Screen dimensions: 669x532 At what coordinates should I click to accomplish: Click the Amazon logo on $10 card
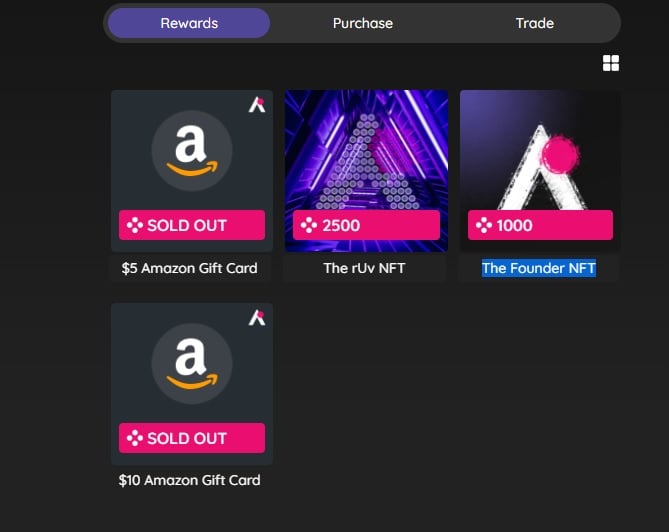click(192, 363)
